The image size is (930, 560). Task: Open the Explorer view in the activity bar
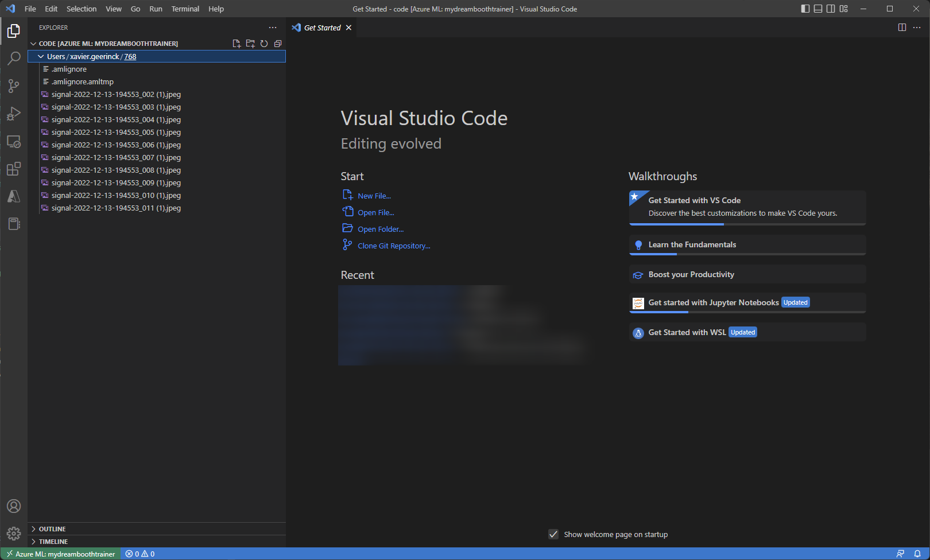coord(14,31)
